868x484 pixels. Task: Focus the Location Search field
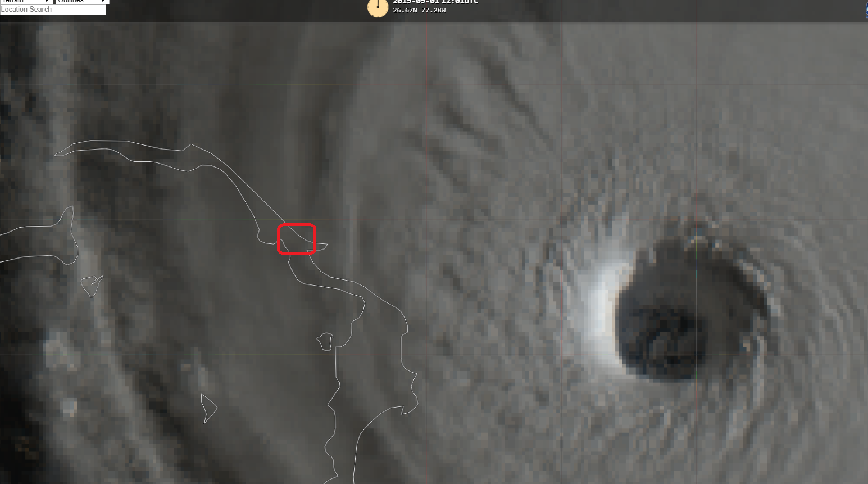pyautogui.click(x=53, y=10)
